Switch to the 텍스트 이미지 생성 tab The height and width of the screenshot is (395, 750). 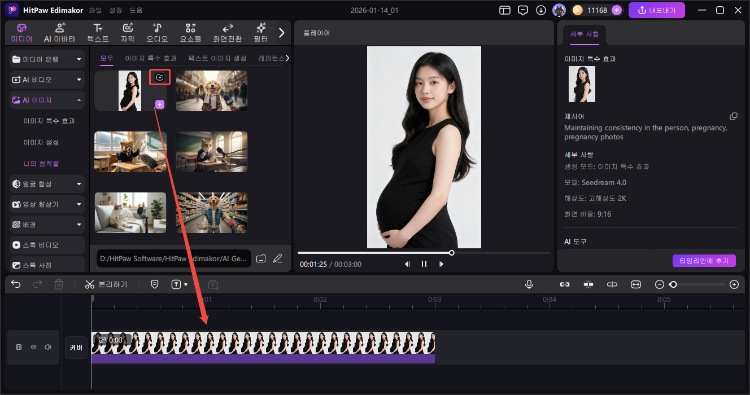pos(217,58)
